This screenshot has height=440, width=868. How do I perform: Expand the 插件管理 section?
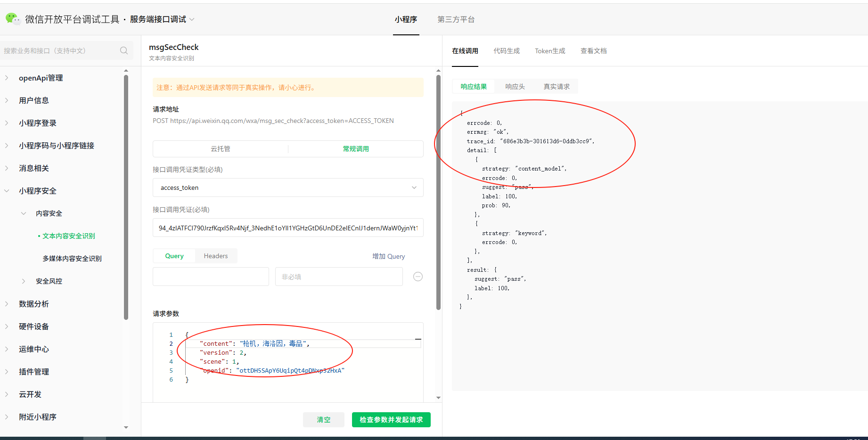point(7,372)
